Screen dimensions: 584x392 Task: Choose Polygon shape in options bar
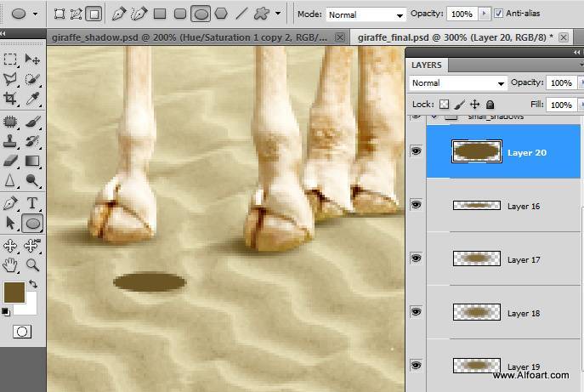[x=221, y=14]
